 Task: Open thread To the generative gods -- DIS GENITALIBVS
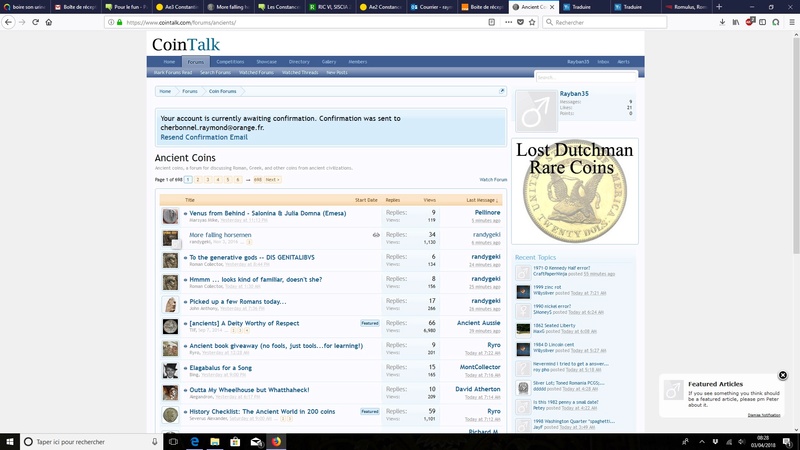252,258
